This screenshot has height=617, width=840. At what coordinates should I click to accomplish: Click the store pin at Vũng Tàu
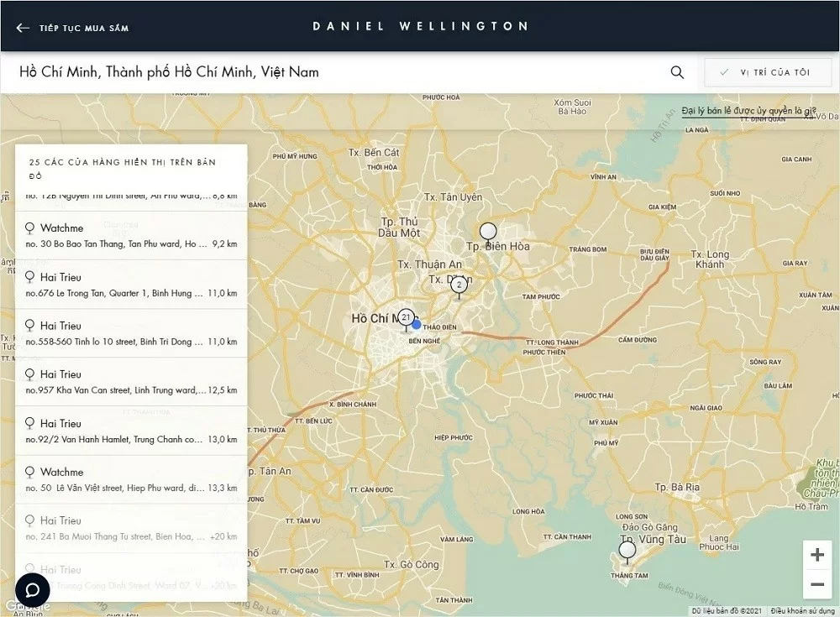(627, 551)
